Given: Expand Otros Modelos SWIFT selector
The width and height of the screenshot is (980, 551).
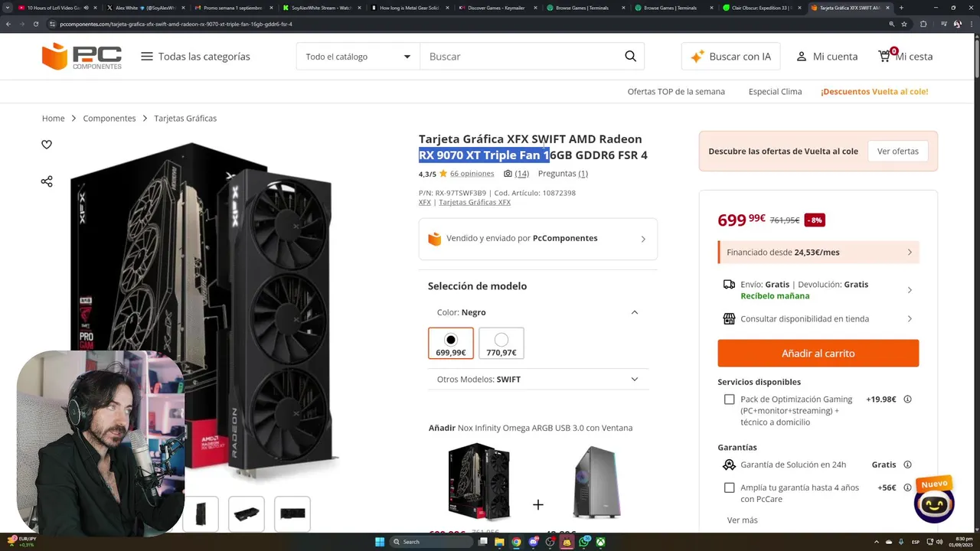Looking at the screenshot, I should tap(537, 379).
